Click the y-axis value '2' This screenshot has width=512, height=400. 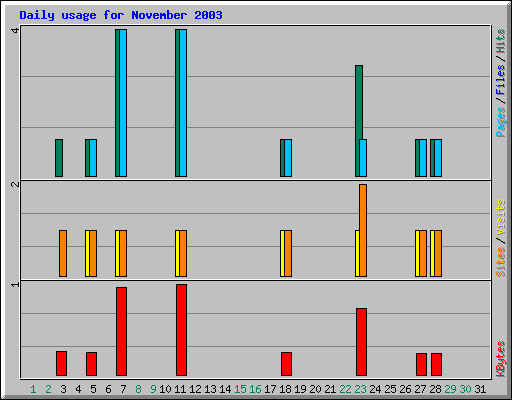tap(15, 184)
